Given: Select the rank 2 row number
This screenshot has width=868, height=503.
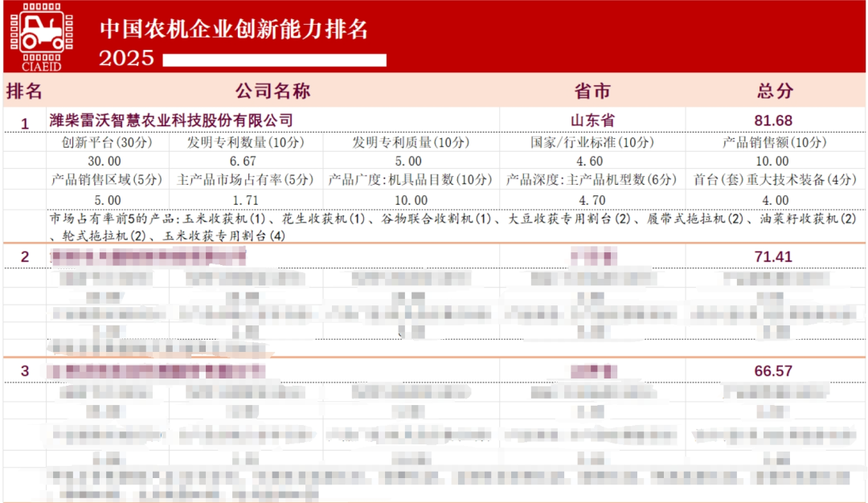Looking at the screenshot, I should coord(23,257).
